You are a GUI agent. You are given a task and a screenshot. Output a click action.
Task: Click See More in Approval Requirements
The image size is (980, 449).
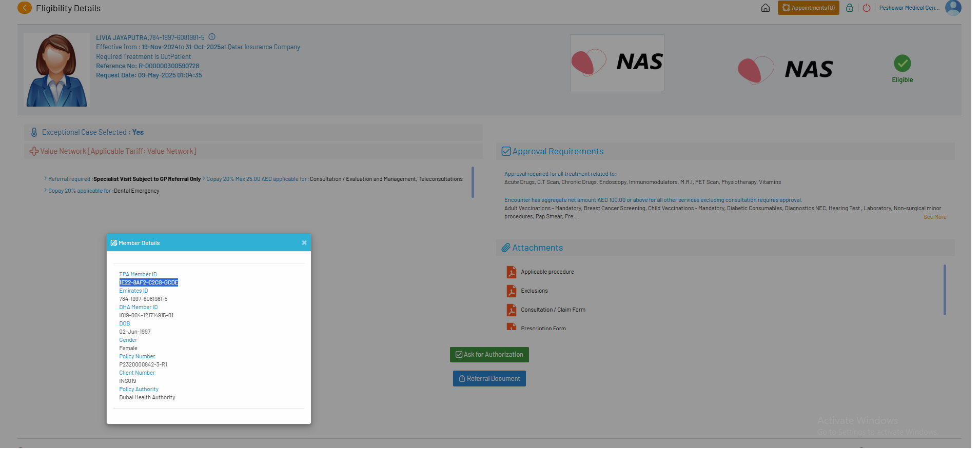coord(935,217)
